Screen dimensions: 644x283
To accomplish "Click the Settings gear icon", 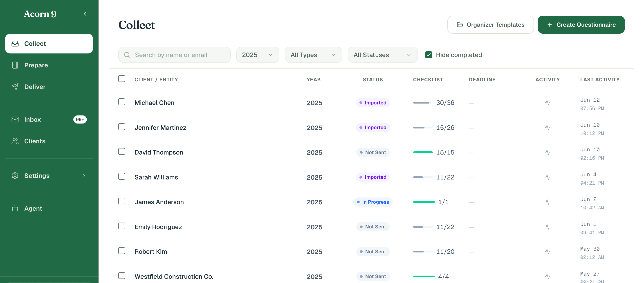I will [15, 176].
